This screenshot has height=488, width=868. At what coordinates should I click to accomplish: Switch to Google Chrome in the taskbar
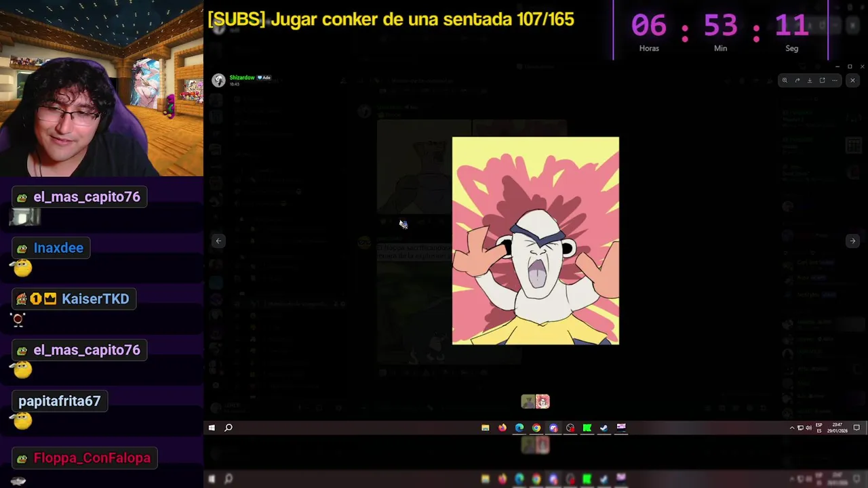(536, 428)
